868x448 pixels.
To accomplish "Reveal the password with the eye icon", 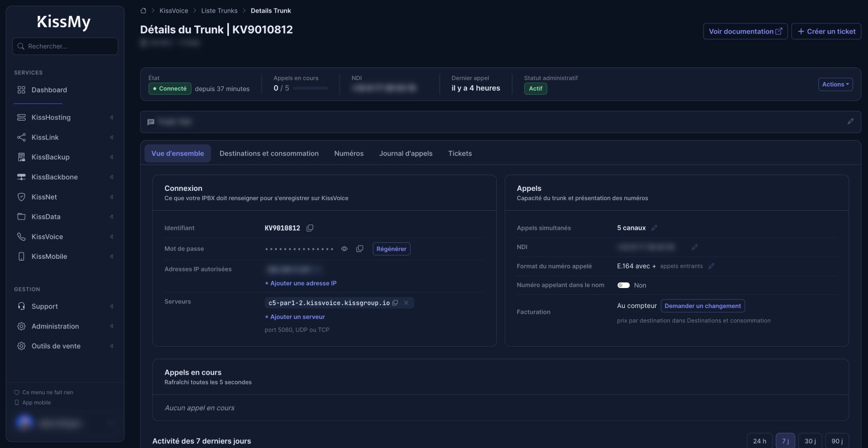I will pos(344,249).
